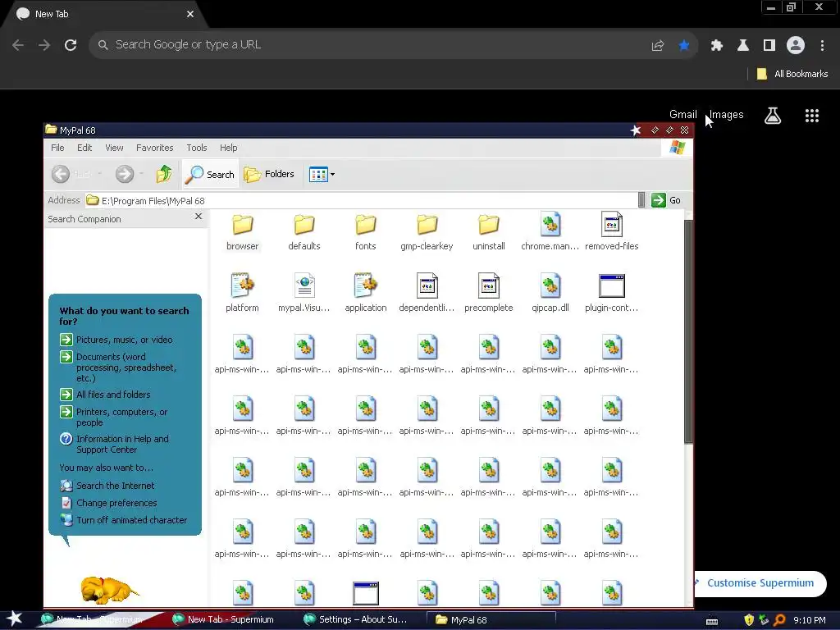Open File menu in MyPal 68 window

pyautogui.click(x=57, y=148)
